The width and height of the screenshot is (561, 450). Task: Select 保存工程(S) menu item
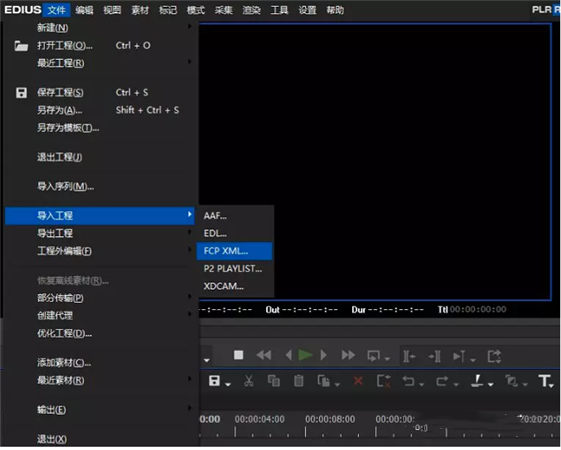[100, 93]
